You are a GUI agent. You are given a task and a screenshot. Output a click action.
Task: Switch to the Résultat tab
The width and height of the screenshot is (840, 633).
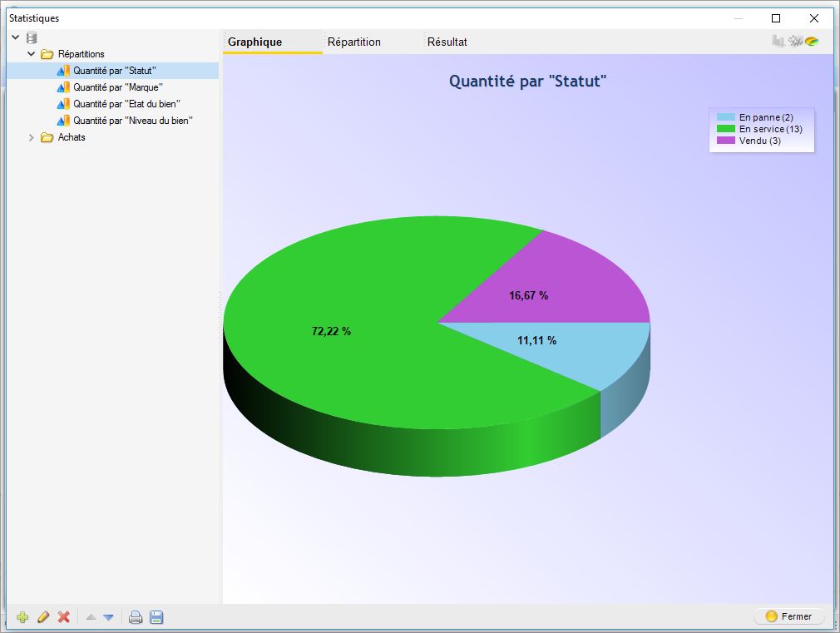[447, 42]
